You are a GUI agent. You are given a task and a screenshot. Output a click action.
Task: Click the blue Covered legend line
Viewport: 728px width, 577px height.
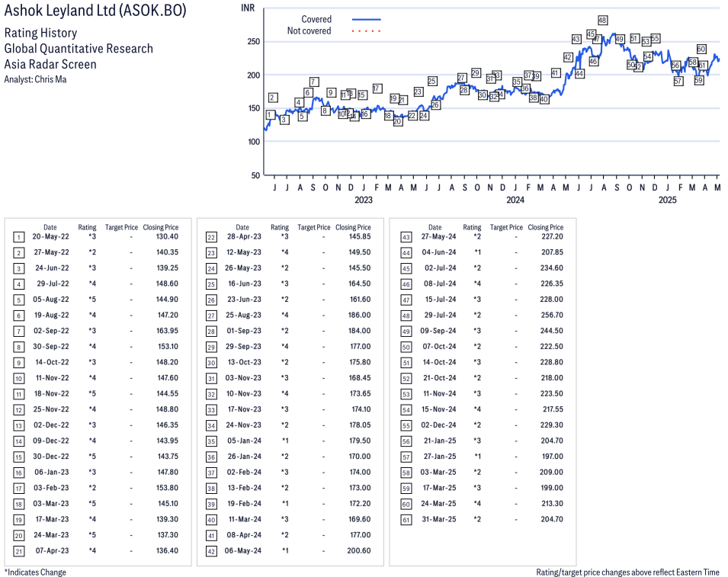click(367, 20)
